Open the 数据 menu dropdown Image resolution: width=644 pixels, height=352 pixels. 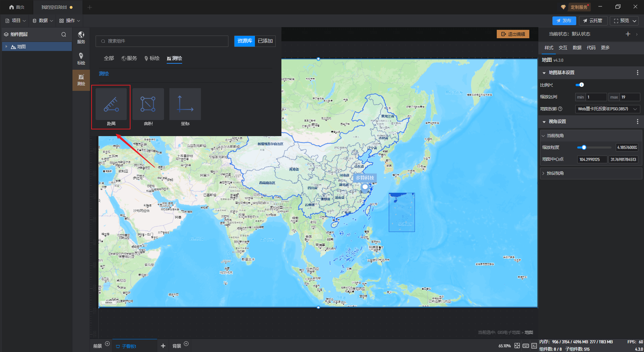click(43, 21)
